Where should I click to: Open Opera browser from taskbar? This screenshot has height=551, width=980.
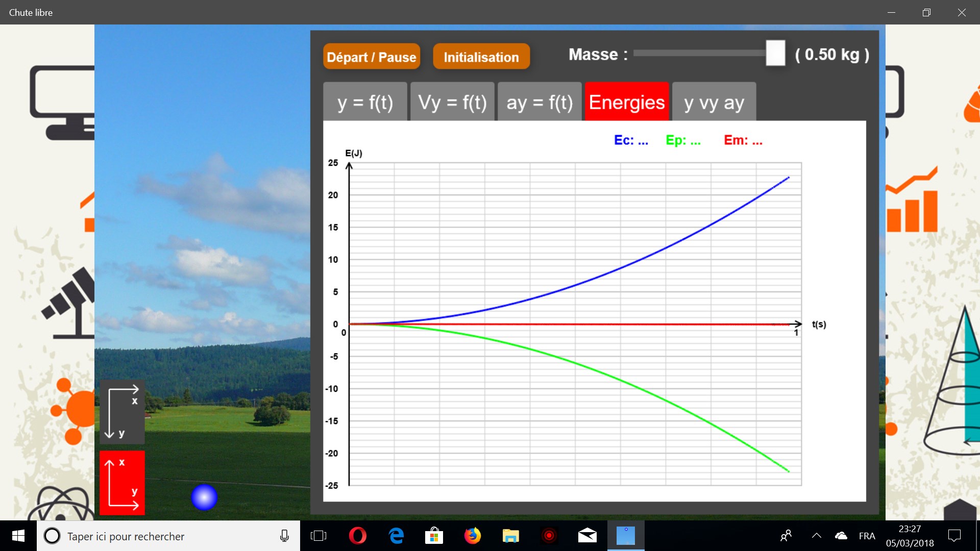point(357,536)
